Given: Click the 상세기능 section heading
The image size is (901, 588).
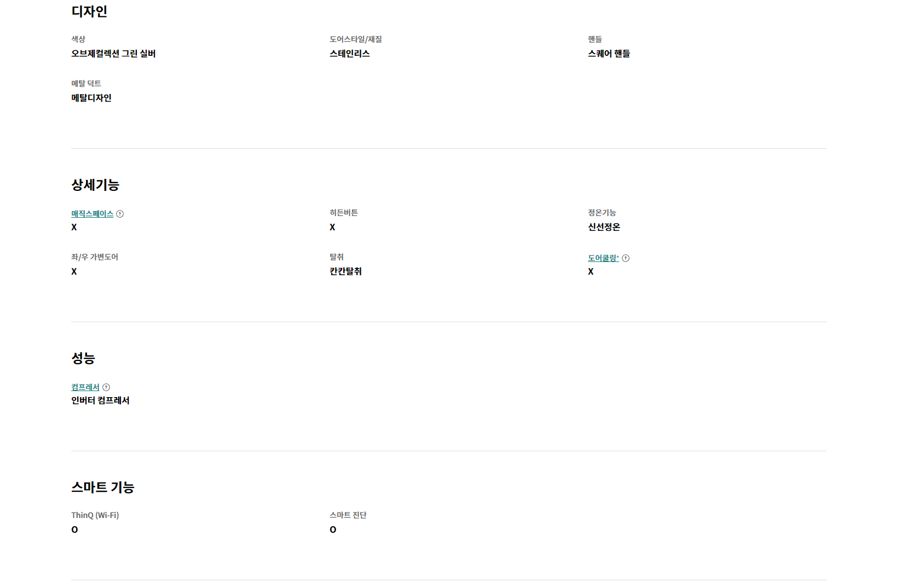Looking at the screenshot, I should pos(95,185).
